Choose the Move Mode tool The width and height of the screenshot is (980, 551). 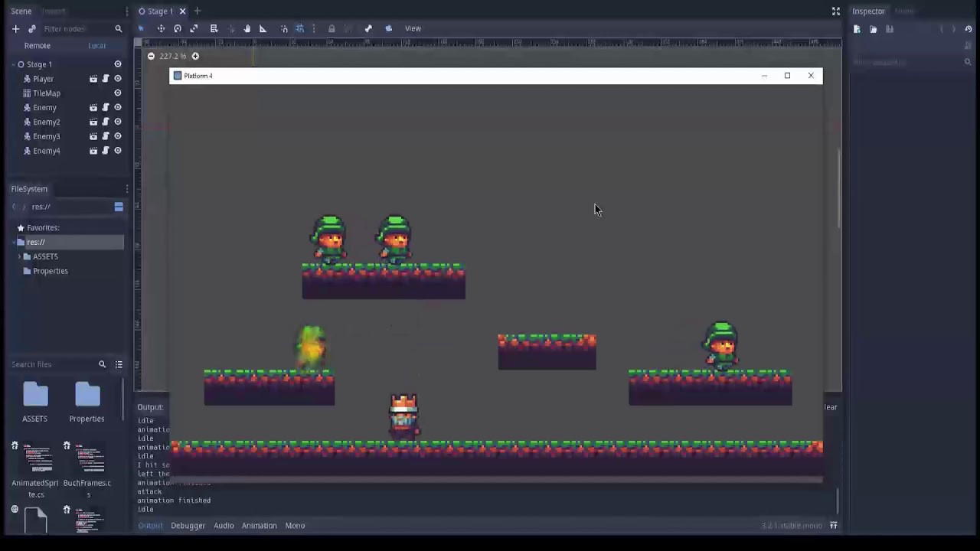(161, 28)
